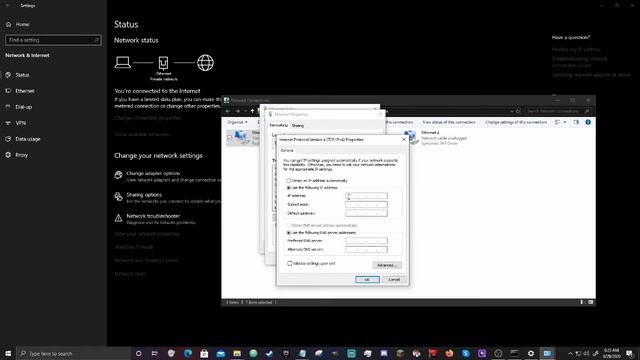Click the Default gateway input field
This screenshot has width=640, height=360.
point(366,213)
